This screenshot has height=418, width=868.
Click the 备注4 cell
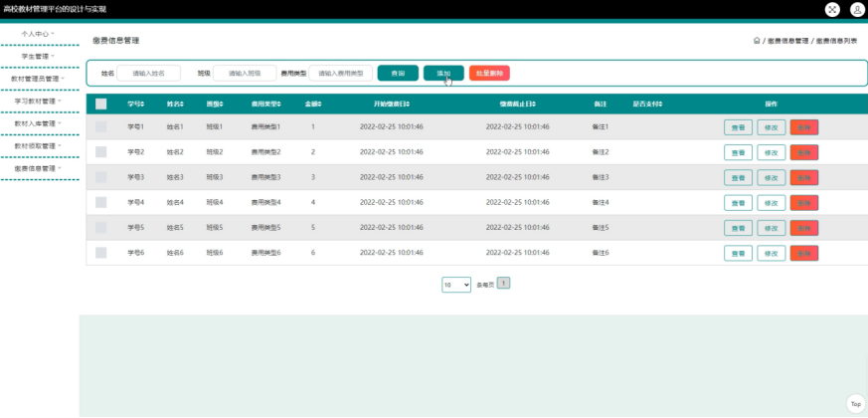coord(601,202)
